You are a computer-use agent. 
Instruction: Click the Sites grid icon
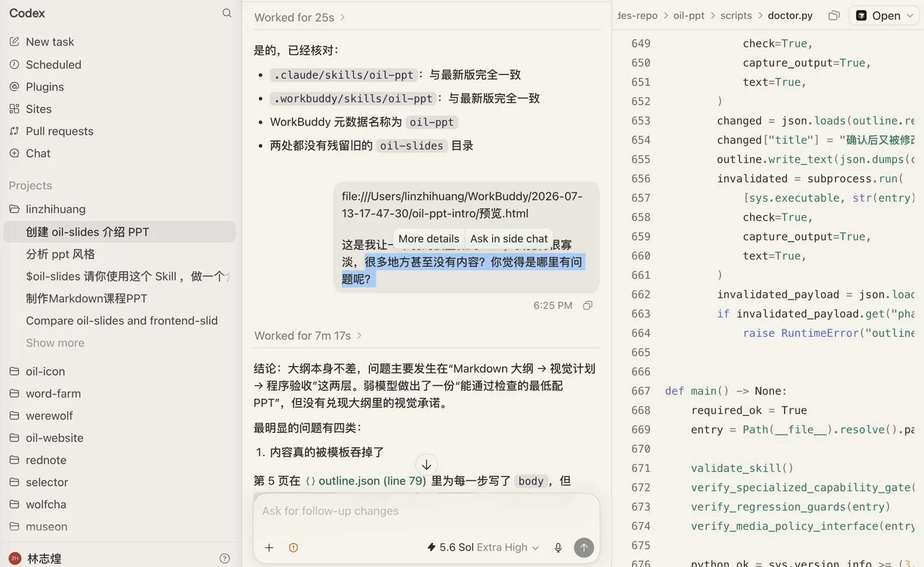(x=14, y=109)
